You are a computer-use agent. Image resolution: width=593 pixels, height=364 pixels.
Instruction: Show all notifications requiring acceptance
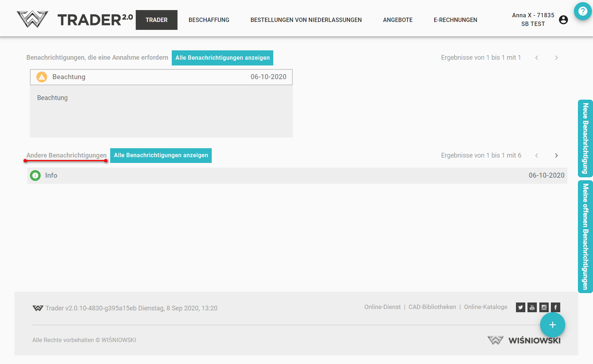(222, 58)
